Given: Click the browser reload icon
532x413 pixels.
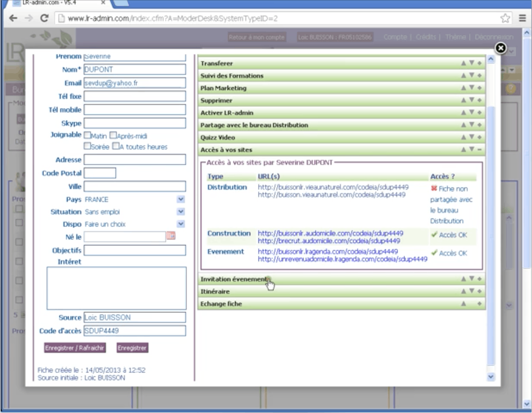Looking at the screenshot, I should (x=44, y=18).
